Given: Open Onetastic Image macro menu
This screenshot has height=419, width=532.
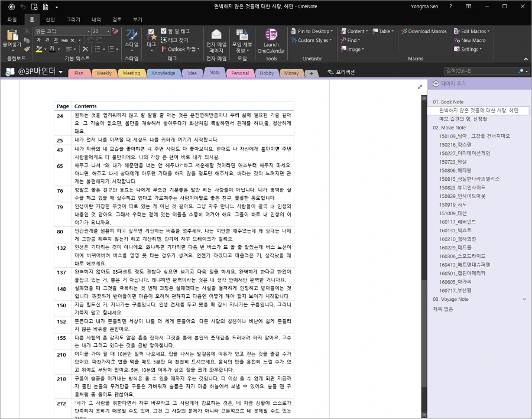Looking at the screenshot, I should [352, 49].
